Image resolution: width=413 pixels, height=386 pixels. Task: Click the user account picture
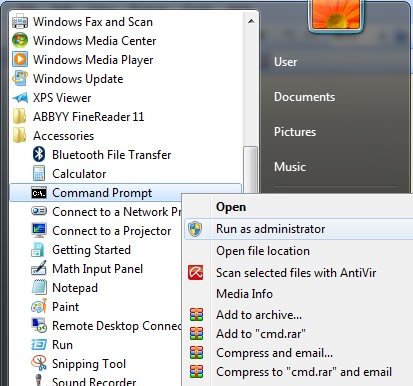(x=336, y=15)
